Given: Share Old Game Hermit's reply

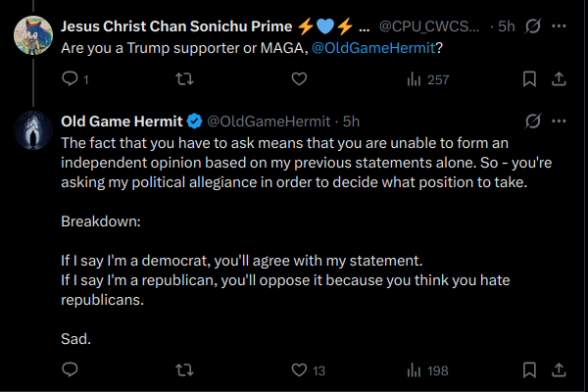Looking at the screenshot, I should pos(559,369).
